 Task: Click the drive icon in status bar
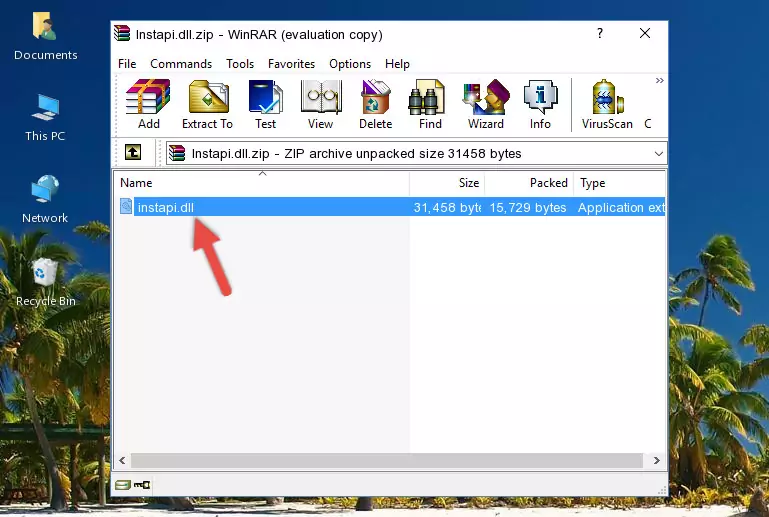(123, 485)
